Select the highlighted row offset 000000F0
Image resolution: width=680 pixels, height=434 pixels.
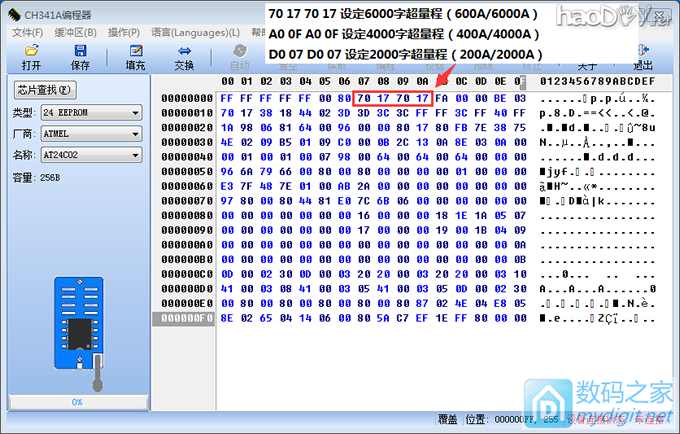pyautogui.click(x=187, y=318)
